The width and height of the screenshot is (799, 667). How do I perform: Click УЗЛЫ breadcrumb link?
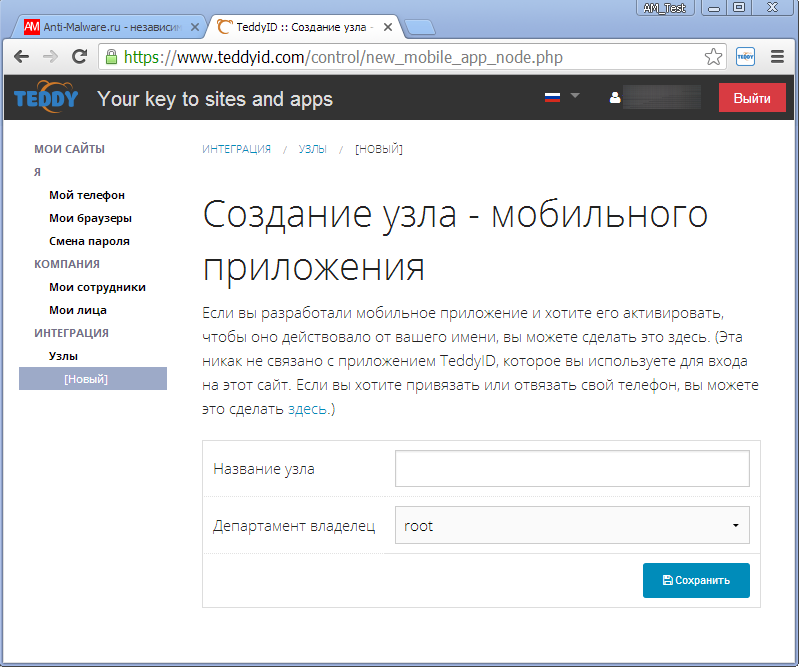tap(312, 149)
